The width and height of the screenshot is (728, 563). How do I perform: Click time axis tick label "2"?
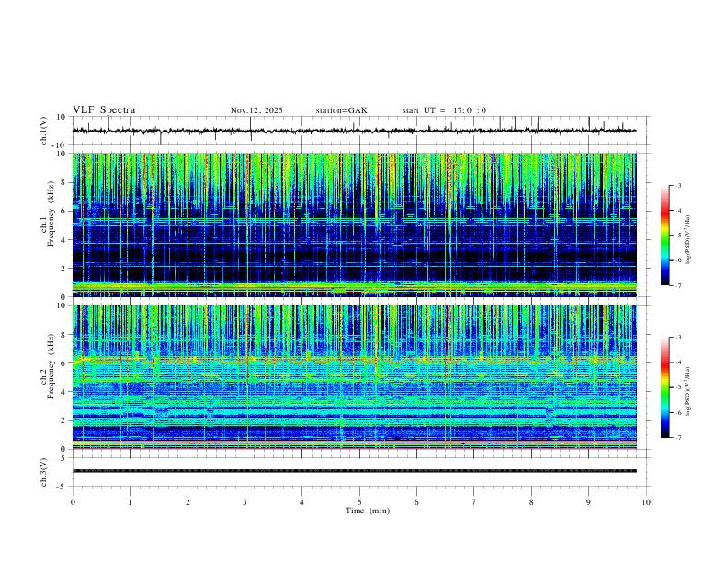[188, 502]
